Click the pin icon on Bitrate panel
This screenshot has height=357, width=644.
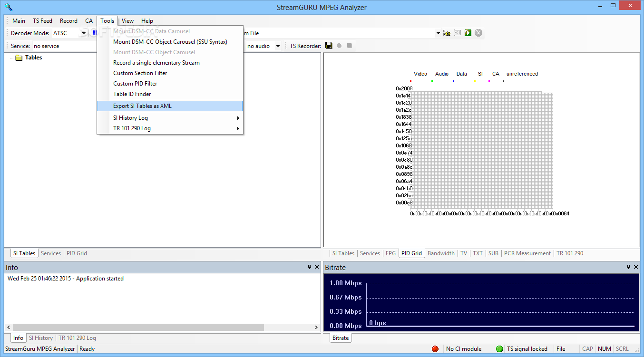tap(629, 267)
